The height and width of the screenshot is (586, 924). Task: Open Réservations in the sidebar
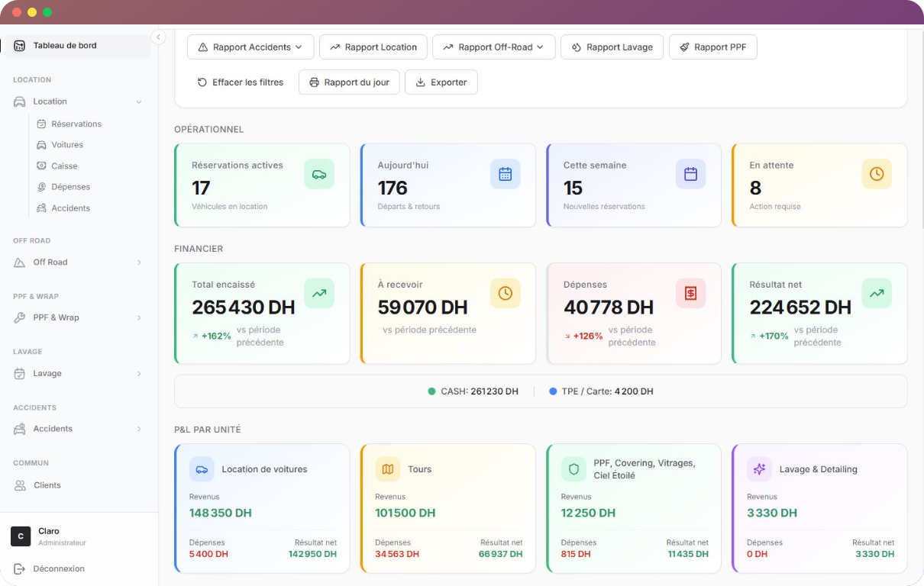(76, 124)
